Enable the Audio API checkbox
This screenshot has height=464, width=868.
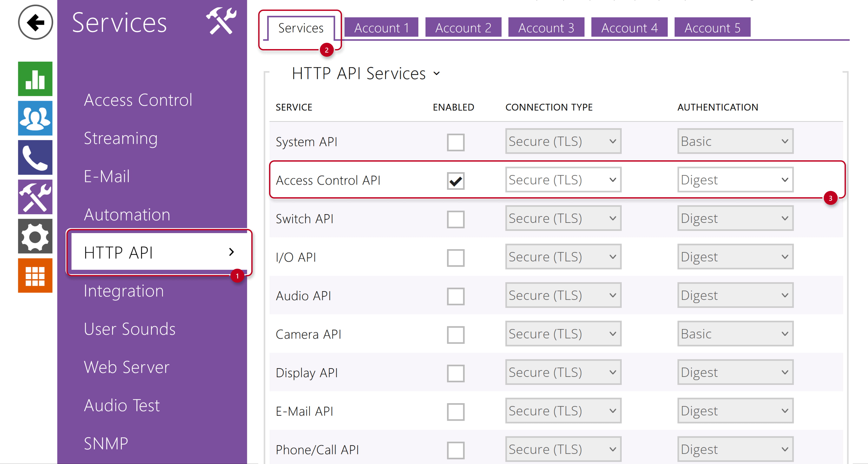click(x=455, y=296)
